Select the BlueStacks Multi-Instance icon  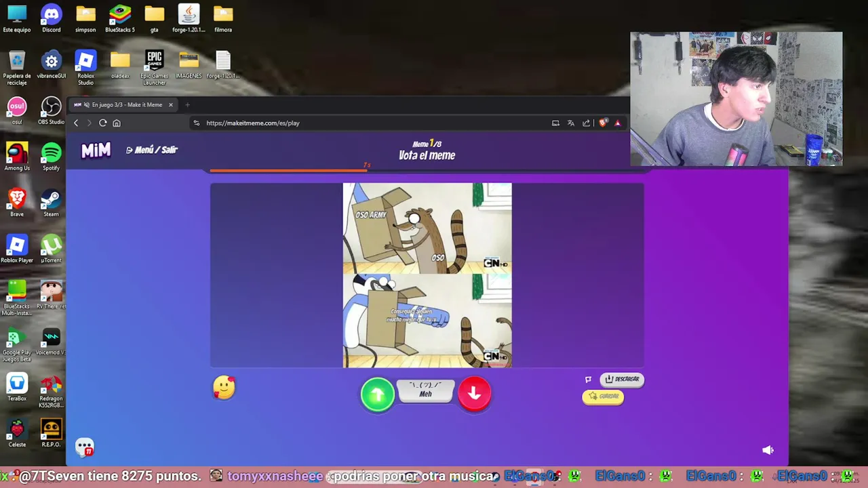click(x=17, y=298)
